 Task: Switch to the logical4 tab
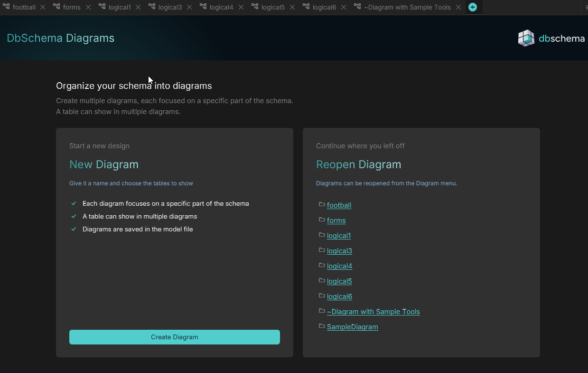pyautogui.click(x=222, y=7)
